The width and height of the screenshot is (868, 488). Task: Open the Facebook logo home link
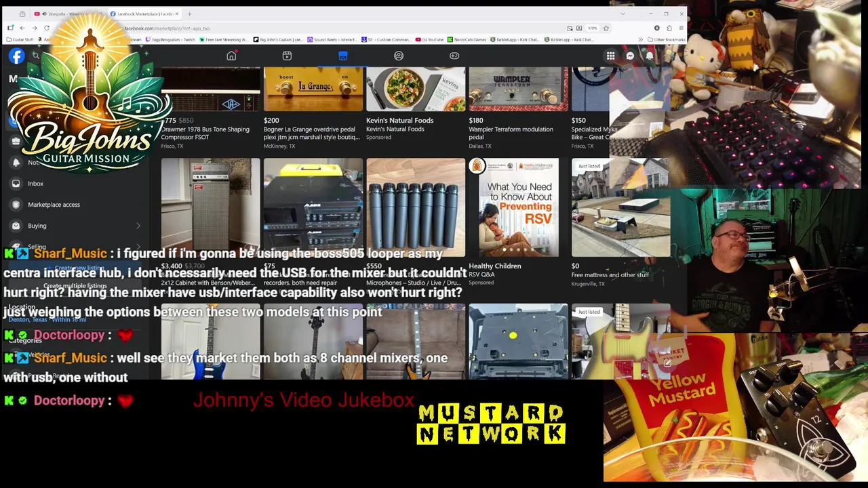(16, 56)
